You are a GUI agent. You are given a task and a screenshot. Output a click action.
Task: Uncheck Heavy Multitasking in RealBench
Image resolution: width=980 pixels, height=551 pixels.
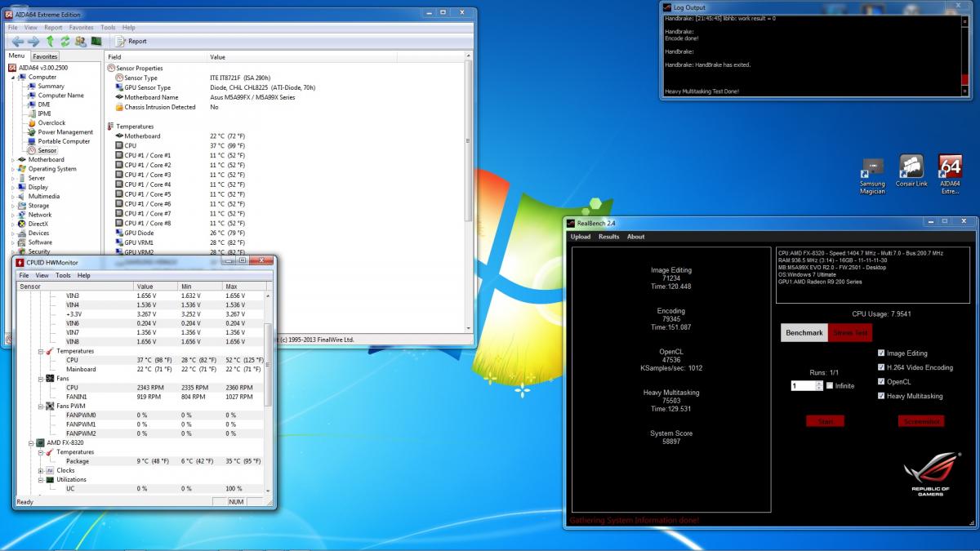tap(881, 396)
